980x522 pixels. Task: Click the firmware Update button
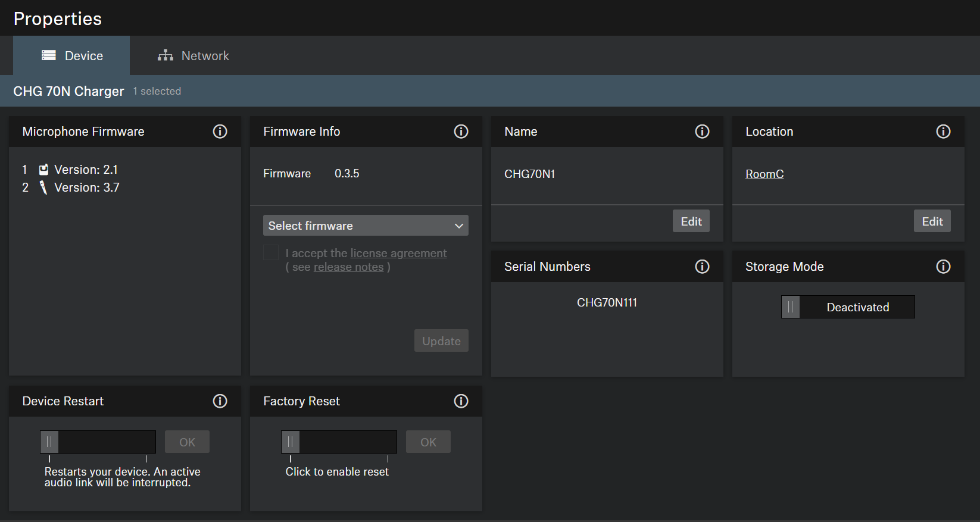(441, 341)
